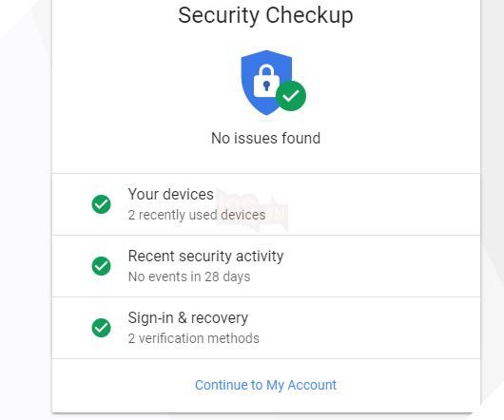
Task: Click the green check beside Your devices
Action: coord(101,204)
